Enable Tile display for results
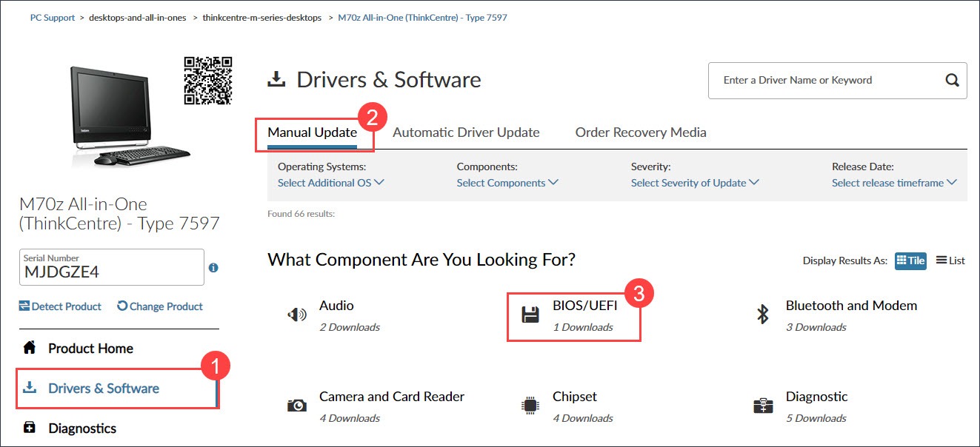Screen dimensions: 980x447 [x=910, y=261]
